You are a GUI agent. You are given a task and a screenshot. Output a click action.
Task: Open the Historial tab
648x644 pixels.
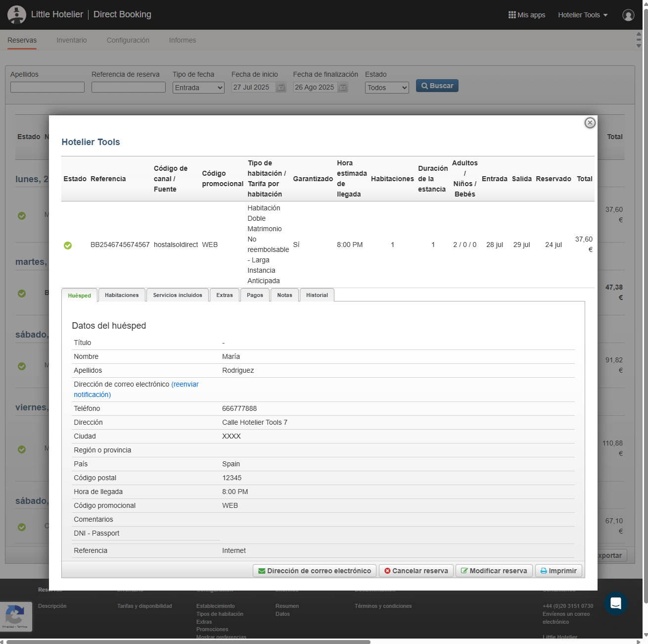[x=317, y=295]
